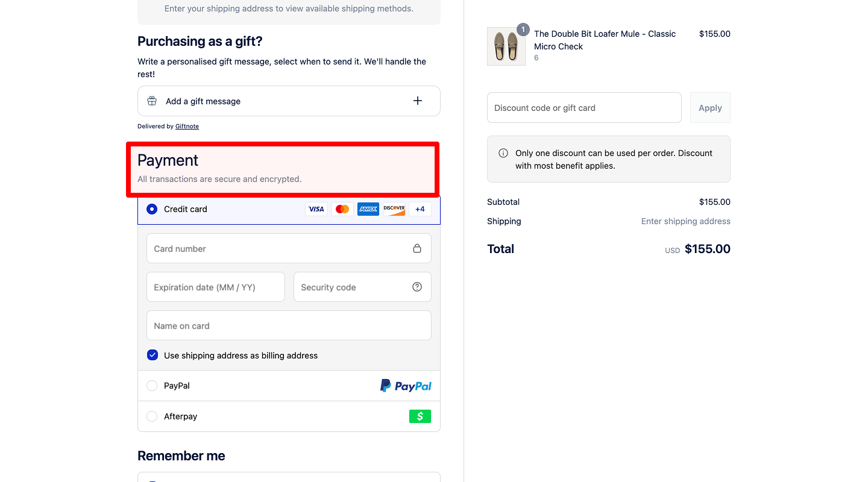
Task: Show more card types via +4 badge
Action: point(420,208)
